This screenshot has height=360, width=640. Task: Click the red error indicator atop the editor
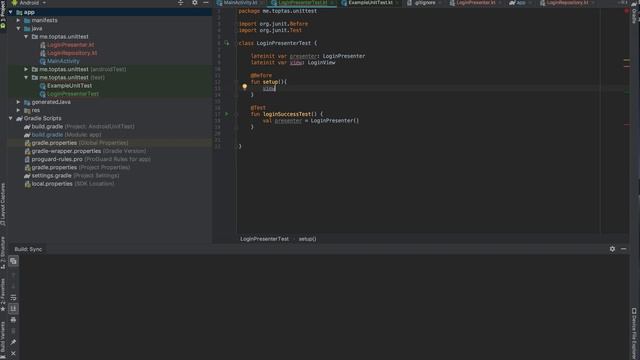click(x=626, y=11)
